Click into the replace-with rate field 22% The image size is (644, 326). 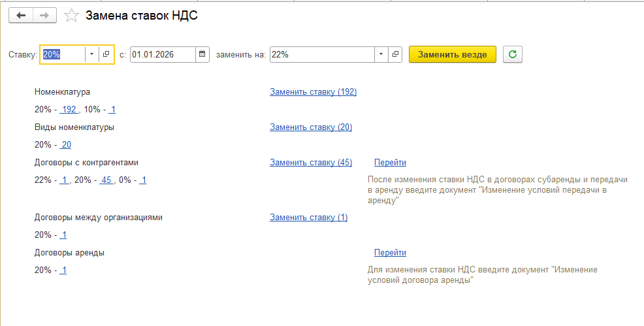click(320, 55)
